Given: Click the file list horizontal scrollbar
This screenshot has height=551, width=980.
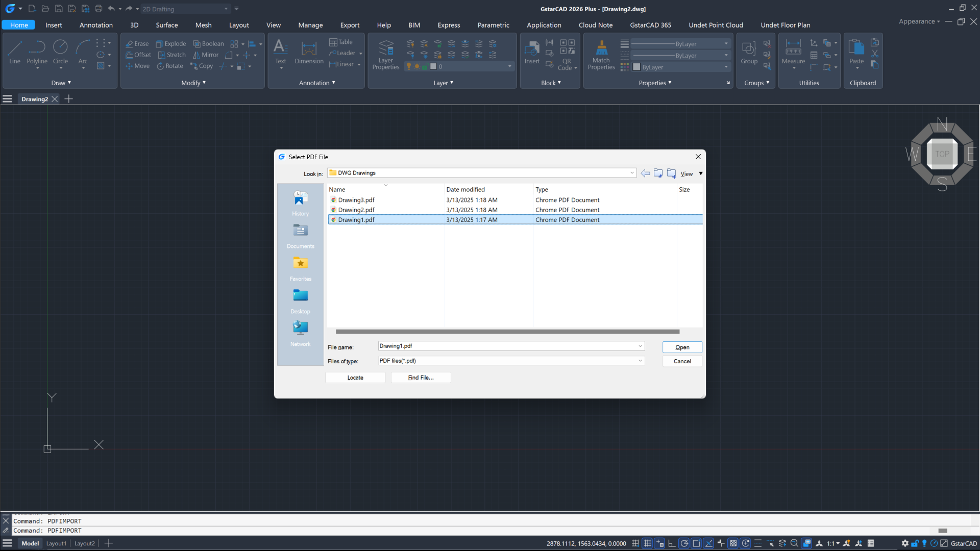Looking at the screenshot, I should coord(507,332).
